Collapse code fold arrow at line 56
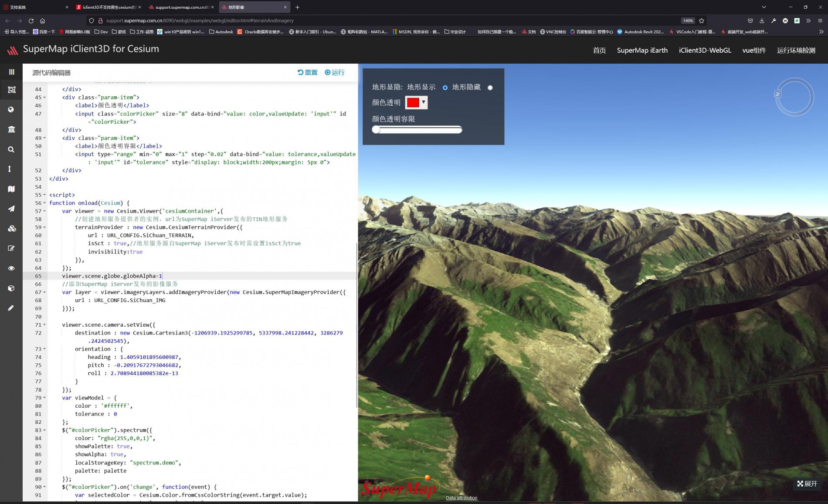828x504 pixels. 44,203
